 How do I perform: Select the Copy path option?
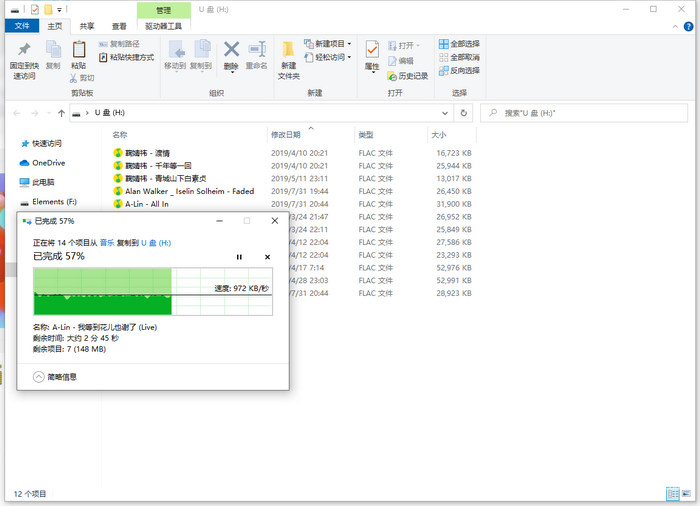(x=119, y=44)
